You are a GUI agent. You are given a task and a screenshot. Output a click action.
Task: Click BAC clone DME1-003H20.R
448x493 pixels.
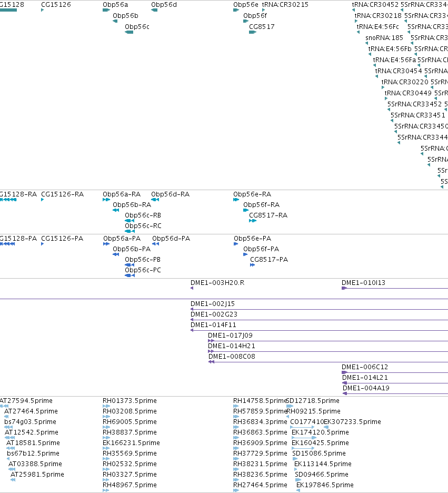coord(192,288)
